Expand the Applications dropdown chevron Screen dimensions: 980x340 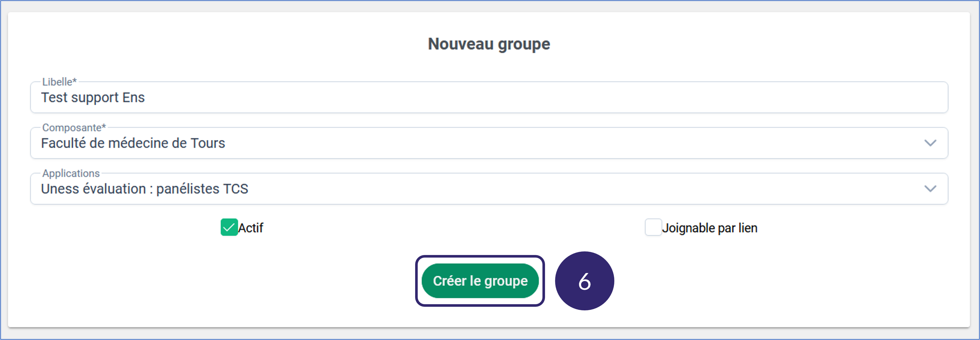(930, 189)
